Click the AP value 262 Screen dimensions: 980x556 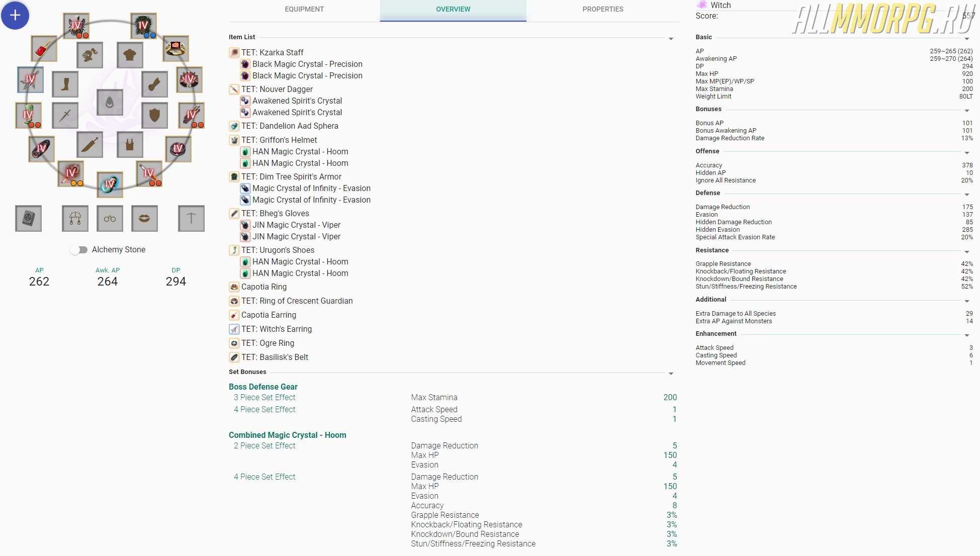coord(39,282)
